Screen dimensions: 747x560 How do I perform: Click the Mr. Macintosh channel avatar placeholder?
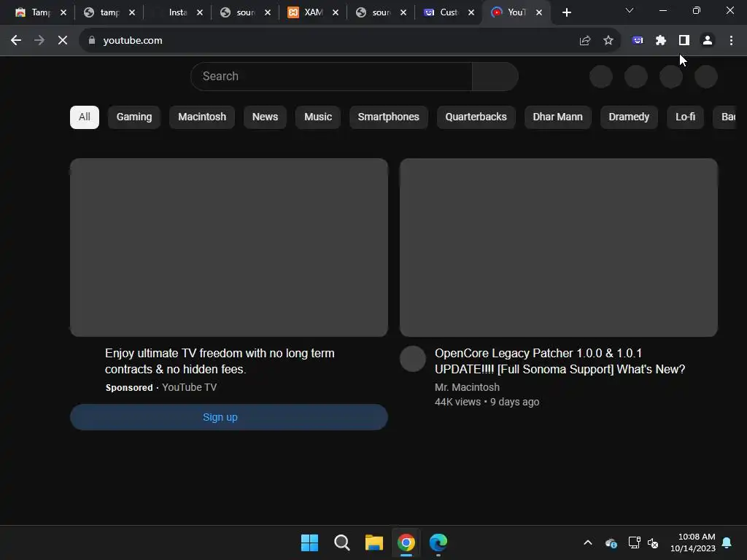(x=413, y=359)
